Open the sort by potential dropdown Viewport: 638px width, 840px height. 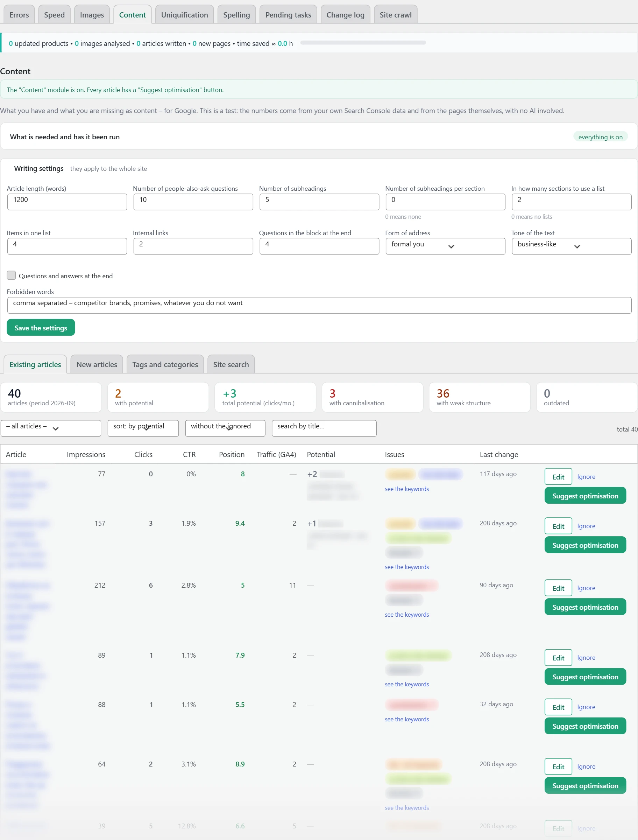coord(143,428)
